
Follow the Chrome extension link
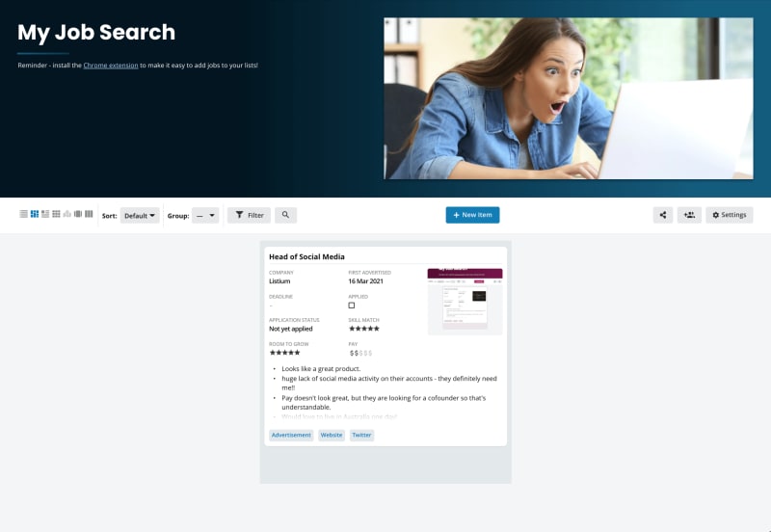(x=113, y=66)
